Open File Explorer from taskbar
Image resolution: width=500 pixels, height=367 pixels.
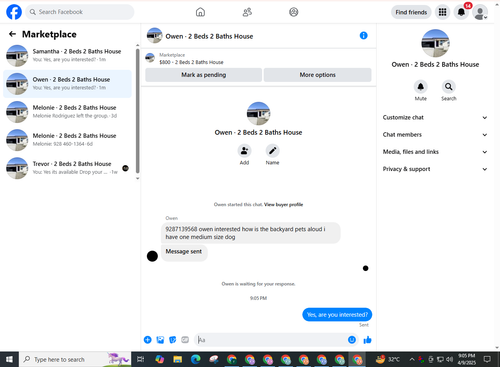(x=177, y=359)
